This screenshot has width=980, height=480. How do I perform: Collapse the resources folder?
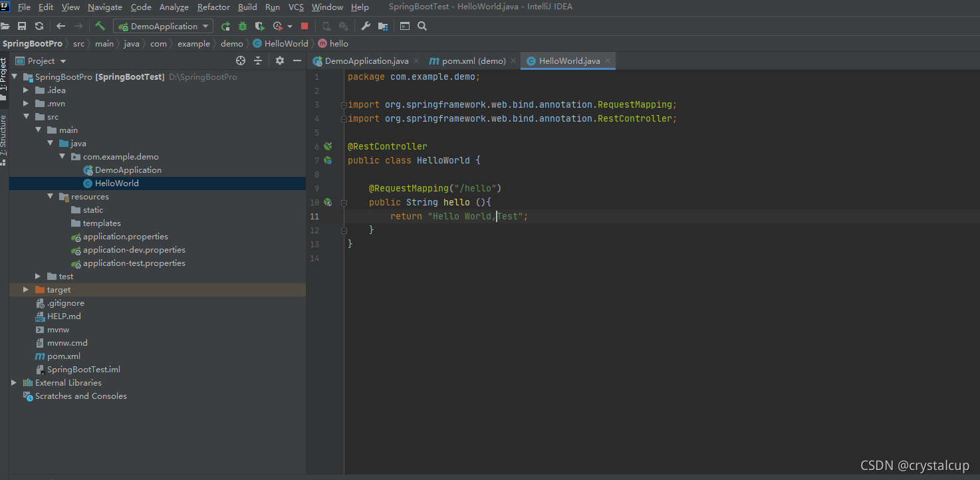pos(51,196)
